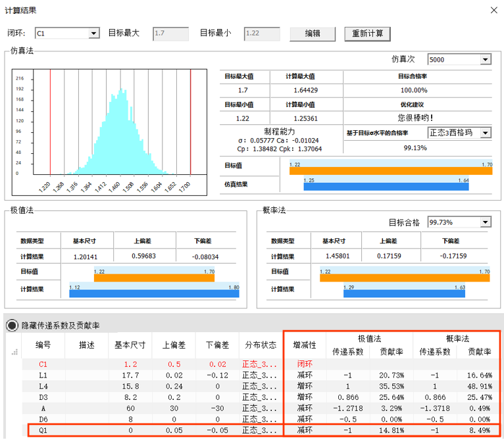Toggle 隐藏传递系数及贡献率 radio button
This screenshot has height=440, width=504.
coord(13,325)
